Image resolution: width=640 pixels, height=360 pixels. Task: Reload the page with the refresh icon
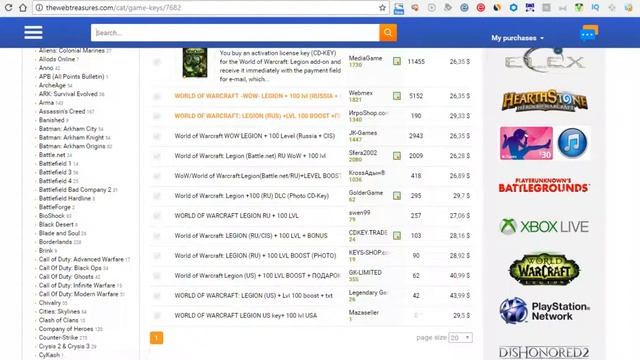[8, 7]
